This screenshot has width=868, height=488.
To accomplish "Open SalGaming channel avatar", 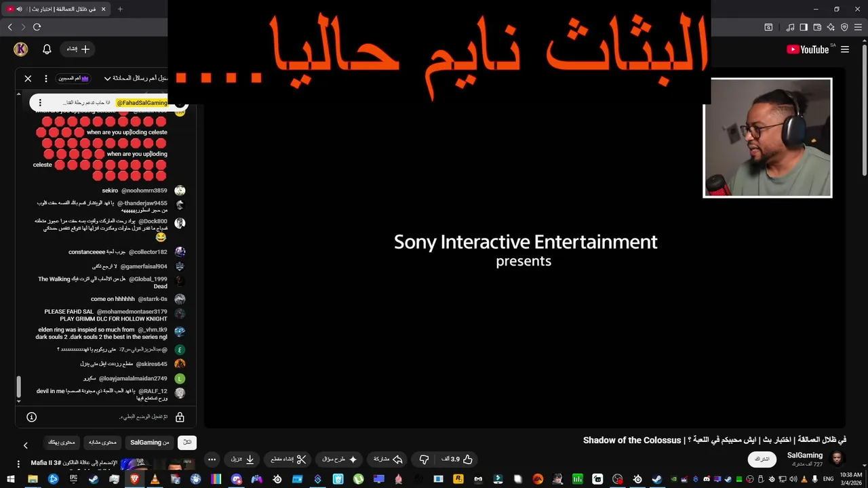I will [x=837, y=459].
